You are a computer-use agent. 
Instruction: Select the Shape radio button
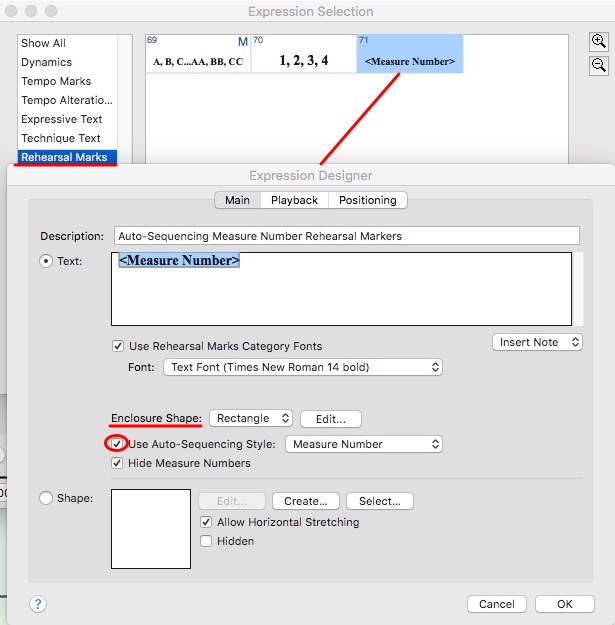(46, 498)
